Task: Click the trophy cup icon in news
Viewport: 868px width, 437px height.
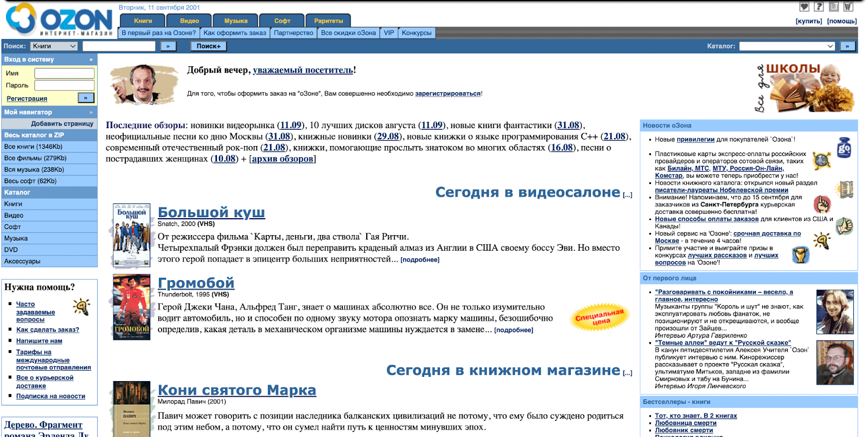Action: click(x=801, y=255)
